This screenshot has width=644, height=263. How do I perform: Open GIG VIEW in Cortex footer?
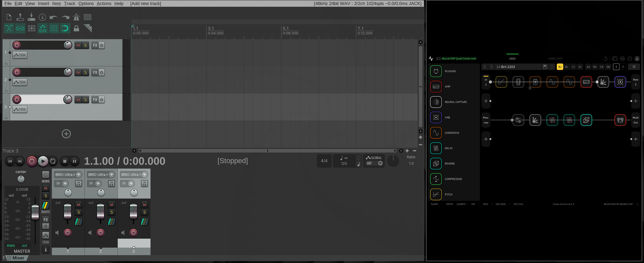pyautogui.click(x=501, y=204)
